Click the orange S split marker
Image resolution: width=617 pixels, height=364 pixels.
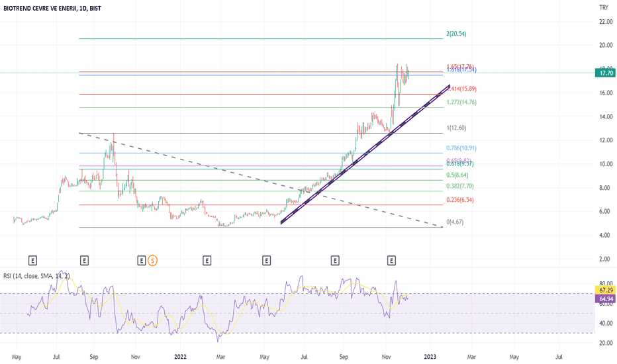click(153, 261)
